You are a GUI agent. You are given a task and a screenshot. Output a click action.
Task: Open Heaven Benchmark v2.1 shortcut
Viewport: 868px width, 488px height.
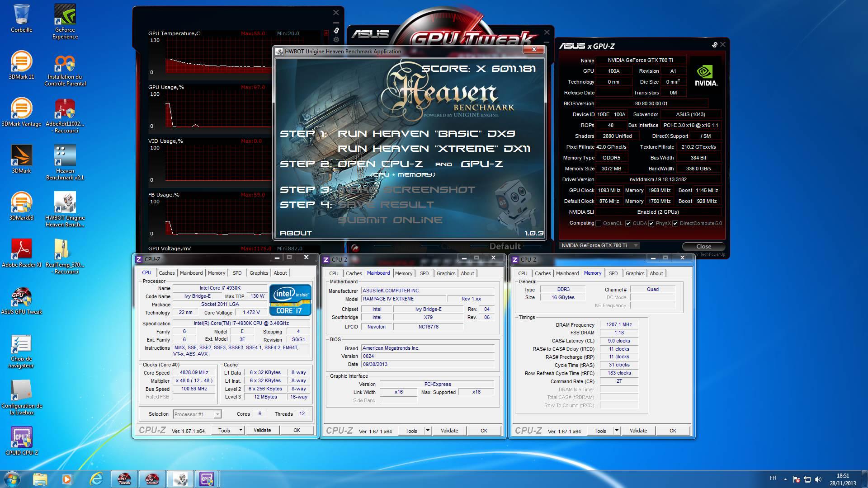[65, 163]
